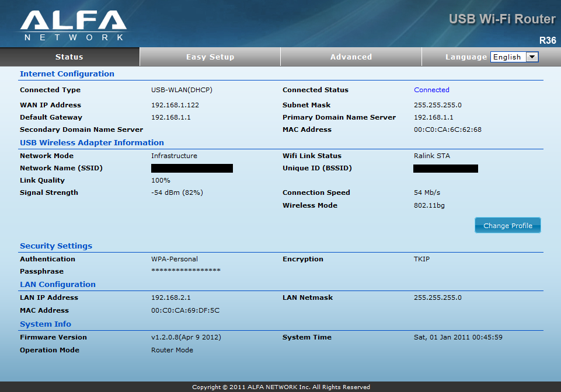Click the Connected Type label
561x392 pixels.
tap(50, 90)
